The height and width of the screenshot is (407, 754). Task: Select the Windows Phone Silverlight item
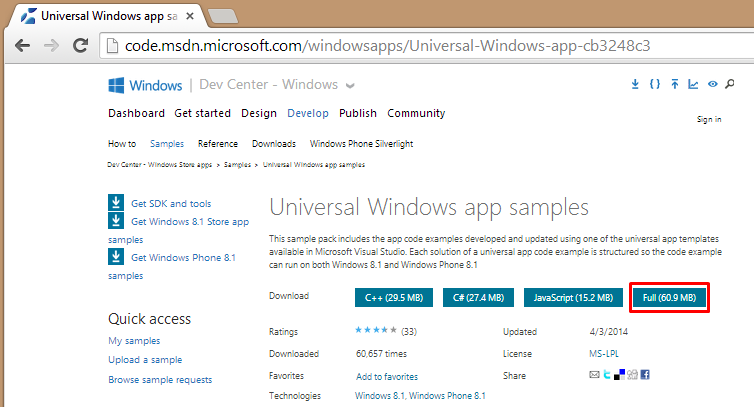[x=362, y=143]
